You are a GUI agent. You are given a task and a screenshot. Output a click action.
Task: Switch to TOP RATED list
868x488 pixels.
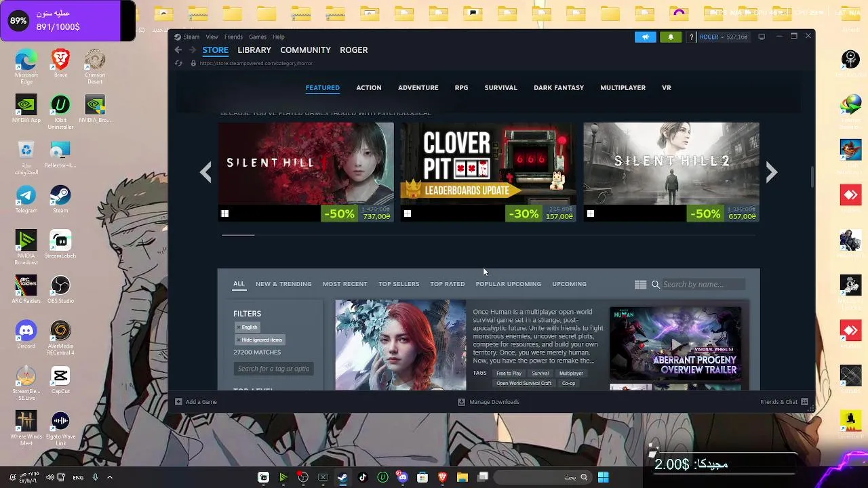[448, 284]
